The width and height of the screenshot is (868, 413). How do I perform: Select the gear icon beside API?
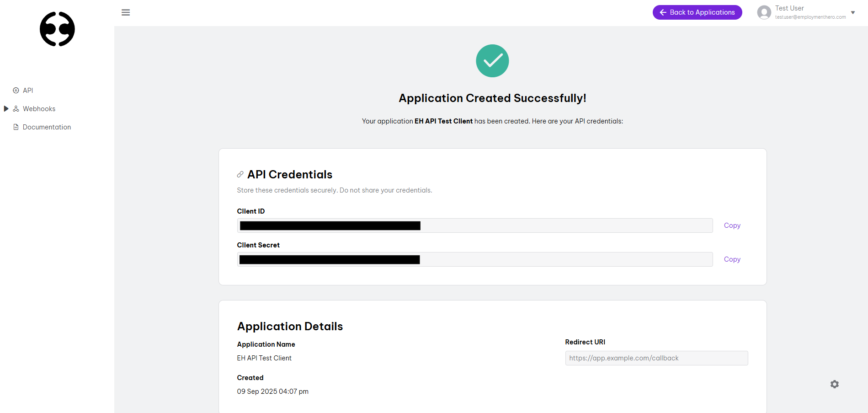point(15,90)
